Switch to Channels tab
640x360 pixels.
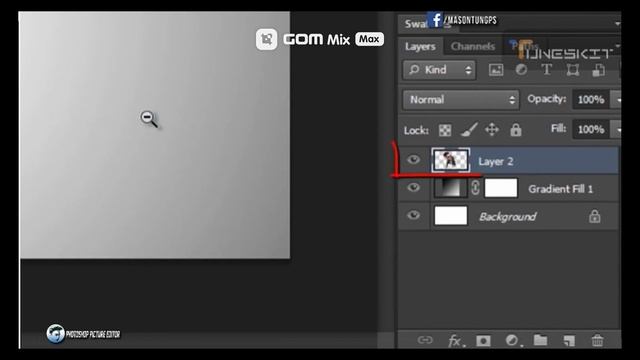click(473, 47)
